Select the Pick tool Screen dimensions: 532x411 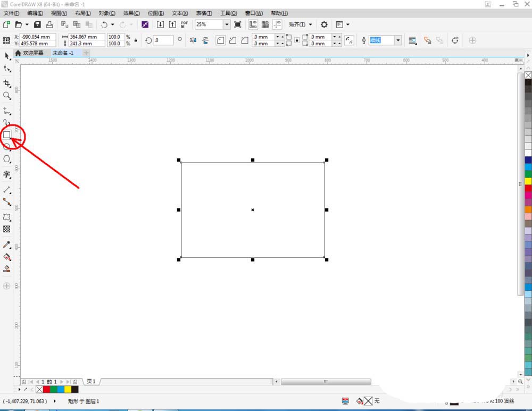click(7, 56)
